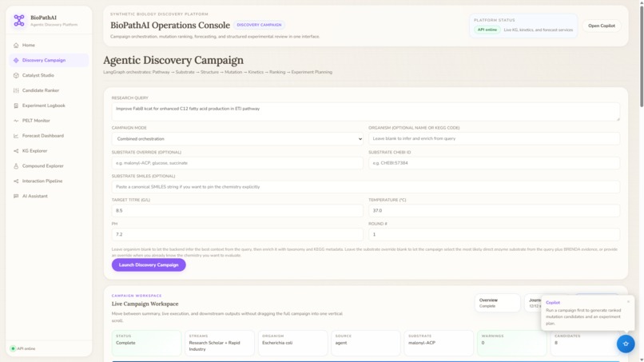Click the Organism Escherichia coli card
This screenshot has height=362, width=644.
tap(292, 343)
